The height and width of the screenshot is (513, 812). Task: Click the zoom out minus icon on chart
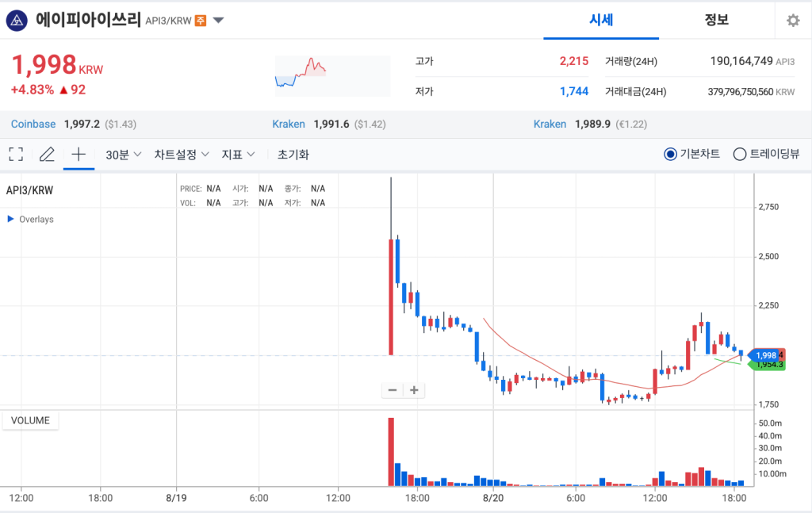(392, 389)
